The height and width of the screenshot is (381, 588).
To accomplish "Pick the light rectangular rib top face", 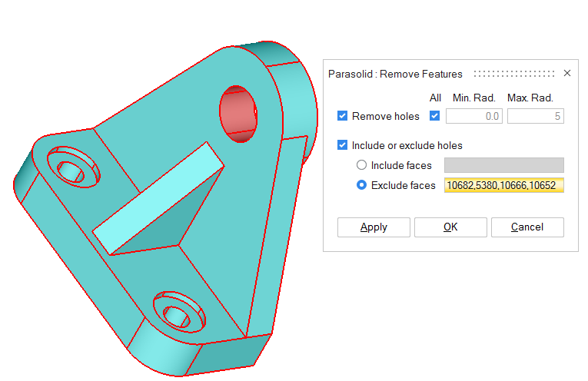I will [x=158, y=199].
